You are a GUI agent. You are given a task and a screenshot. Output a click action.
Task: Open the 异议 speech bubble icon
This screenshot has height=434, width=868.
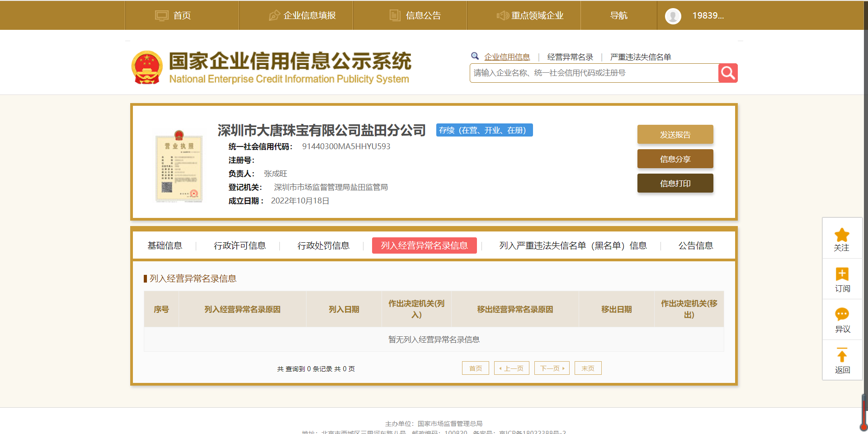click(842, 314)
